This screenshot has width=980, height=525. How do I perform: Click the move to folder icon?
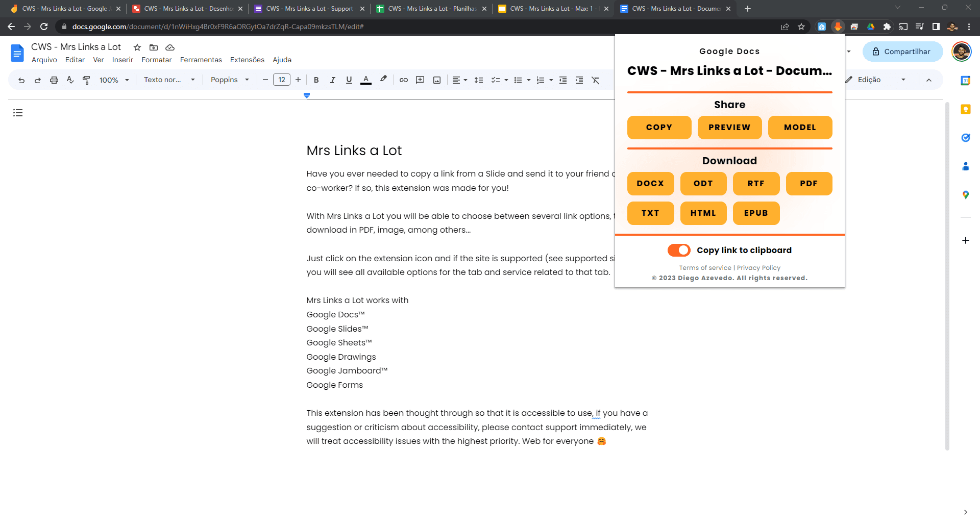pyautogui.click(x=154, y=47)
